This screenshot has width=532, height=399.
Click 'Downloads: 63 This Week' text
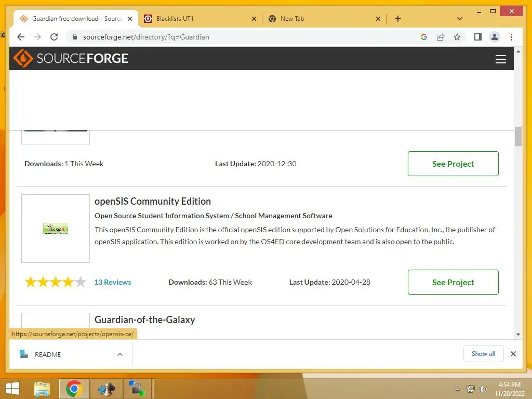[x=210, y=282]
